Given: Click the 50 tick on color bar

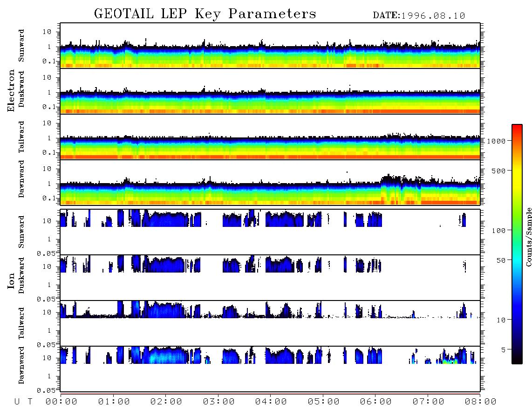Looking at the screenshot, I should 501,260.
